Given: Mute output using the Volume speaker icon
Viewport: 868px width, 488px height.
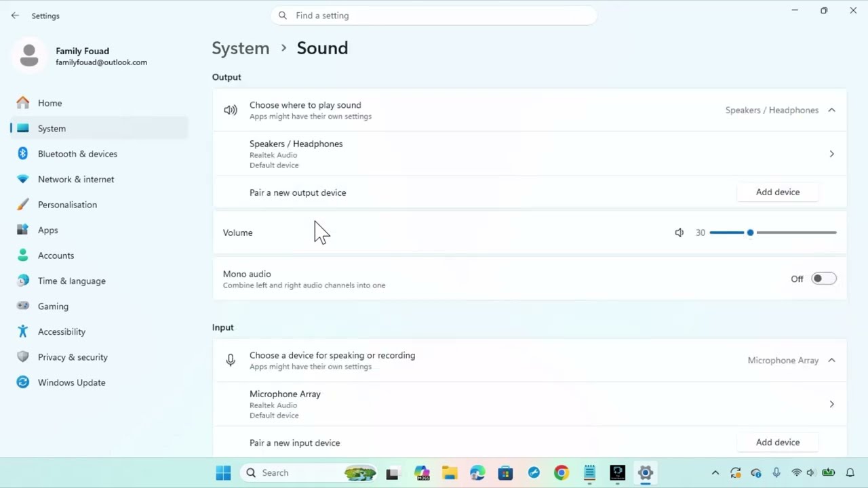Looking at the screenshot, I should tap(679, 232).
